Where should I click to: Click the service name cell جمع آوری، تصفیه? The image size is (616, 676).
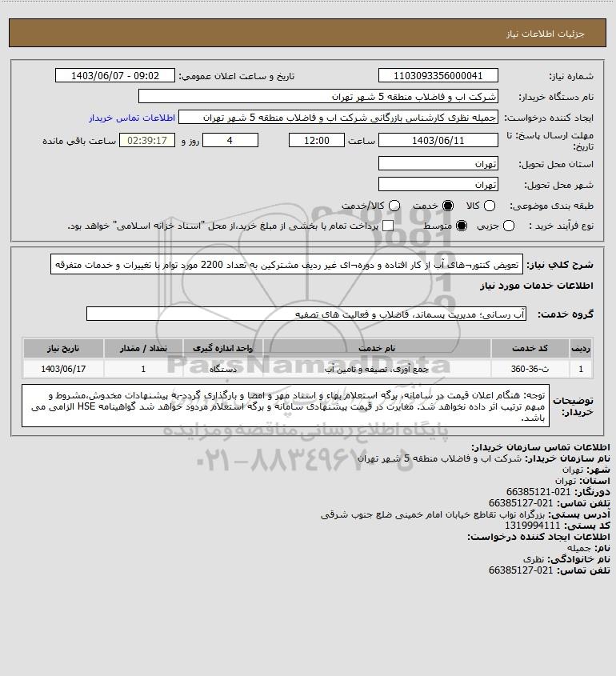coord(377,369)
